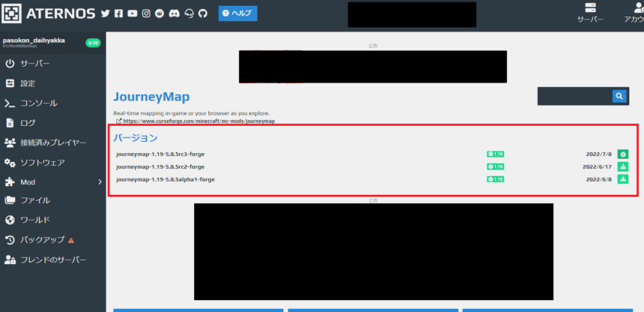Click the バージョン versions heading
This screenshot has width=644, height=312.
tap(136, 138)
